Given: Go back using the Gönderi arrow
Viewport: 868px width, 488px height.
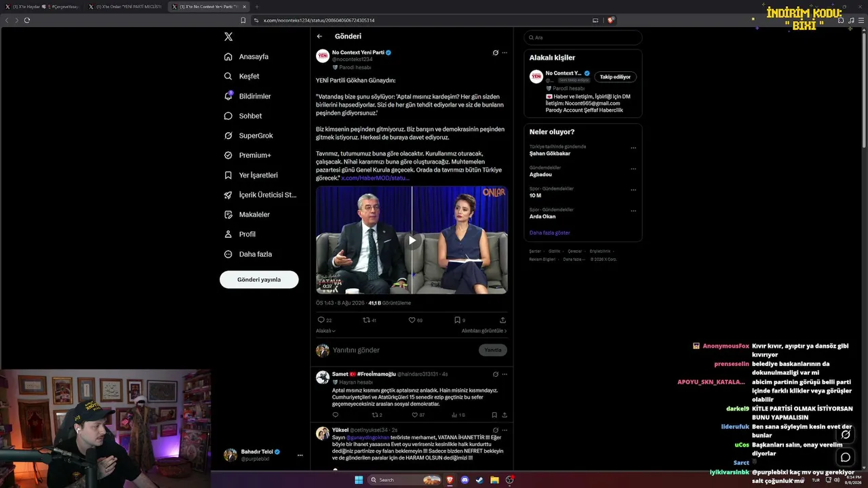Looking at the screenshot, I should [x=319, y=37].
